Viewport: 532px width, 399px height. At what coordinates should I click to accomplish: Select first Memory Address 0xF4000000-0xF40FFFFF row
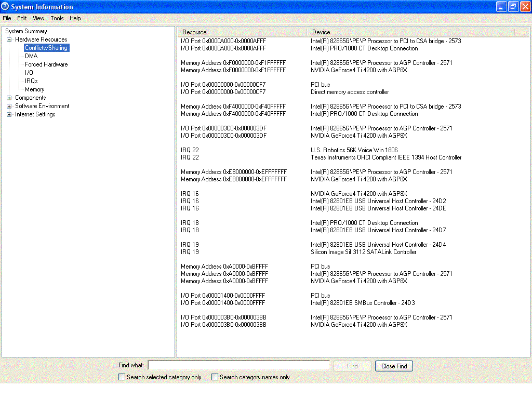tap(233, 107)
